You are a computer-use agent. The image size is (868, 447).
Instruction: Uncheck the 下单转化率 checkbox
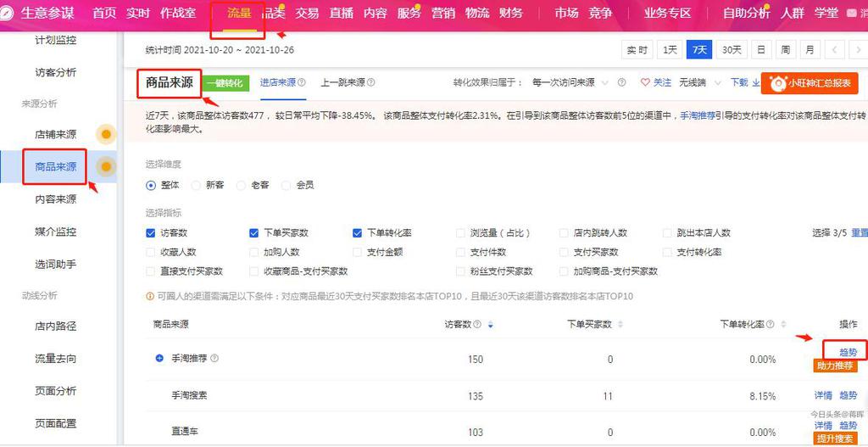coord(357,233)
